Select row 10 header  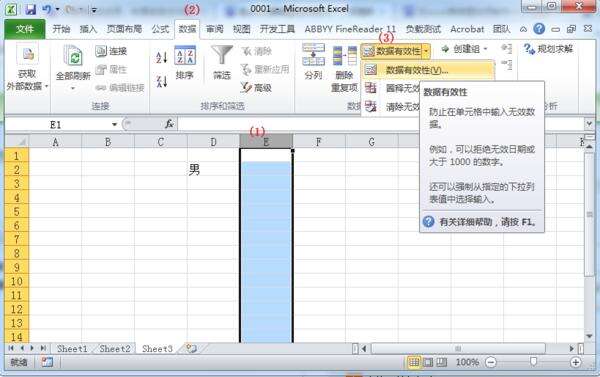(16, 281)
